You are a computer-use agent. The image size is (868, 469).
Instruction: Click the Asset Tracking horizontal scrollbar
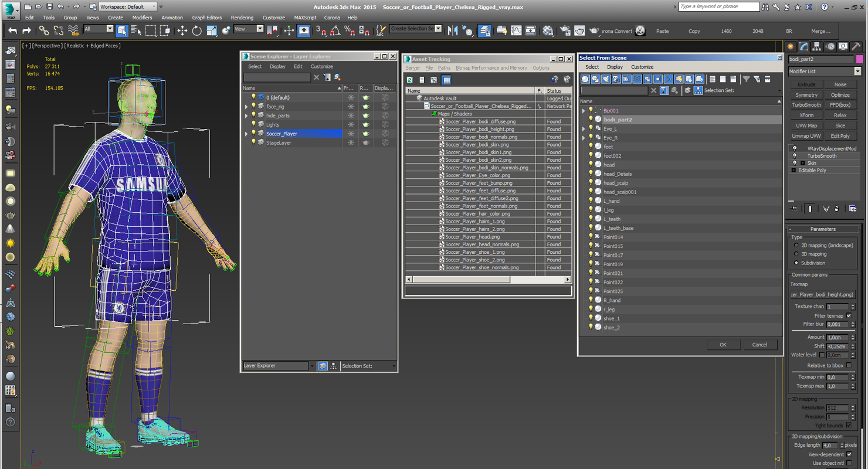[488, 280]
